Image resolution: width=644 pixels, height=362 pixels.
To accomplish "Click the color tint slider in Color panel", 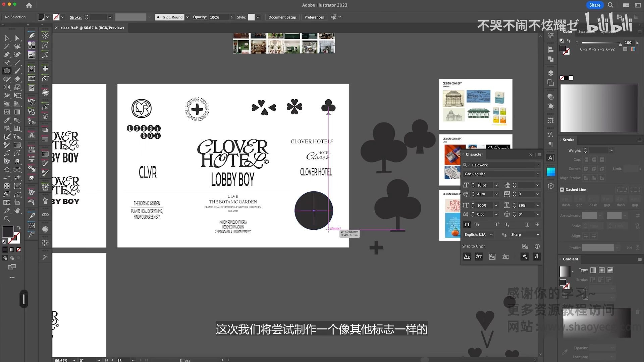I will pos(602,43).
